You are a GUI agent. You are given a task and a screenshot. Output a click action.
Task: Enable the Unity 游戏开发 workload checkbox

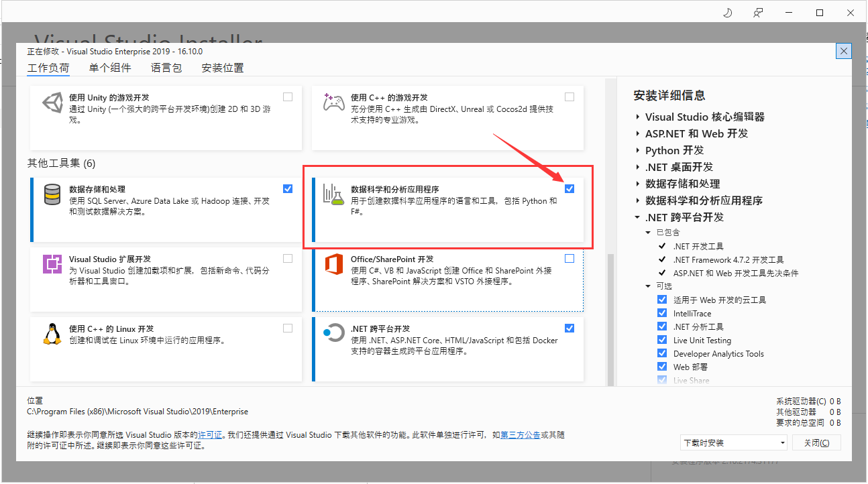point(288,97)
